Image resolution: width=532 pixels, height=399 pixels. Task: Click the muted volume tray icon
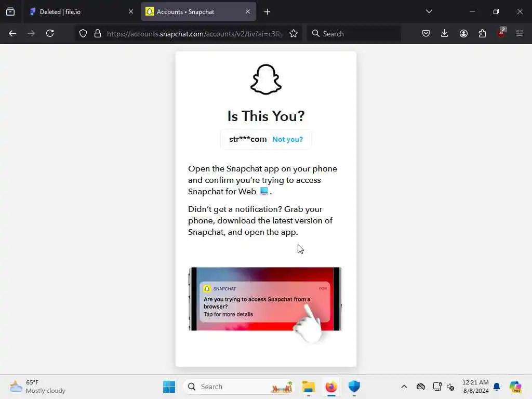pos(450,387)
